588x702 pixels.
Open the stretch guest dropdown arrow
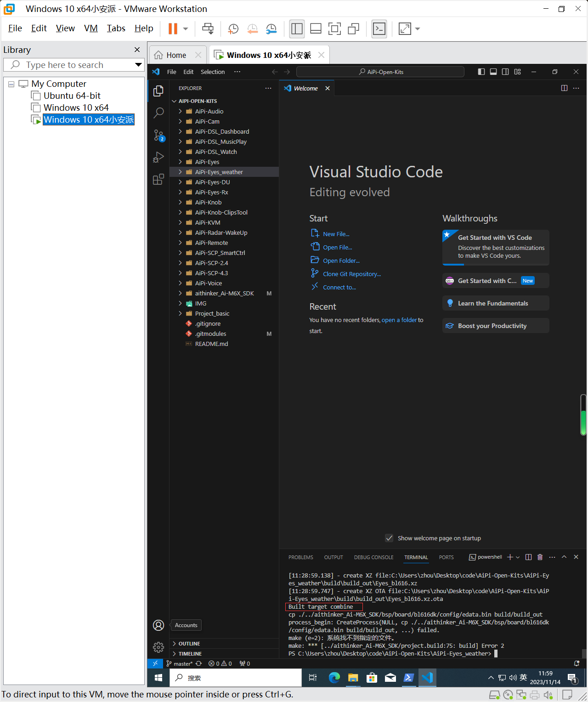point(418,28)
